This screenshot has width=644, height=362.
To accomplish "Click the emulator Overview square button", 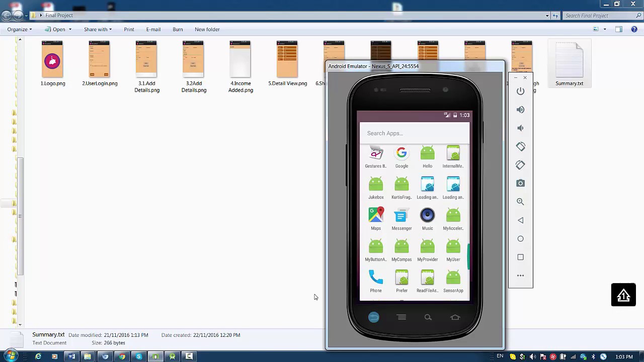I will coord(520,257).
